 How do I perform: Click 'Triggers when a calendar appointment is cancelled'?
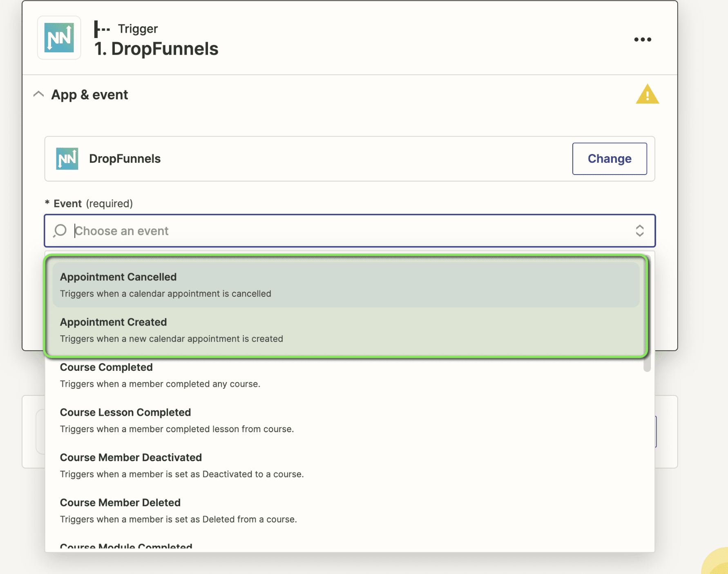point(165,294)
